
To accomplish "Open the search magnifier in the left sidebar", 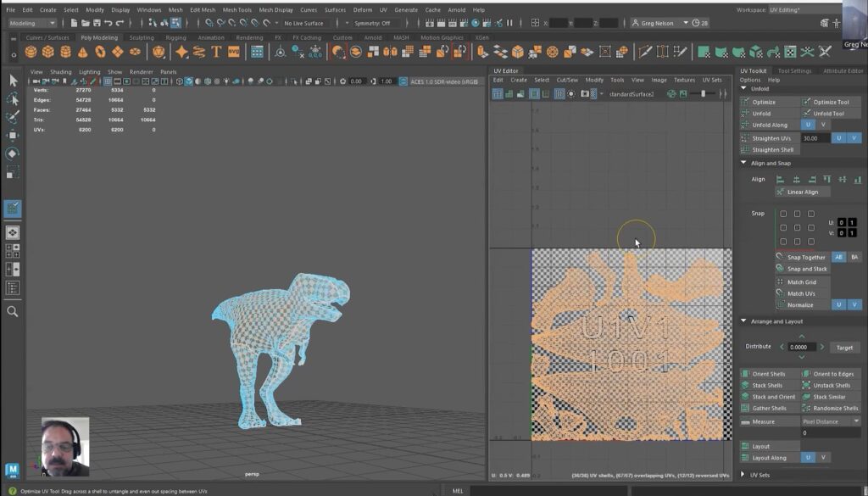I will (x=12, y=312).
